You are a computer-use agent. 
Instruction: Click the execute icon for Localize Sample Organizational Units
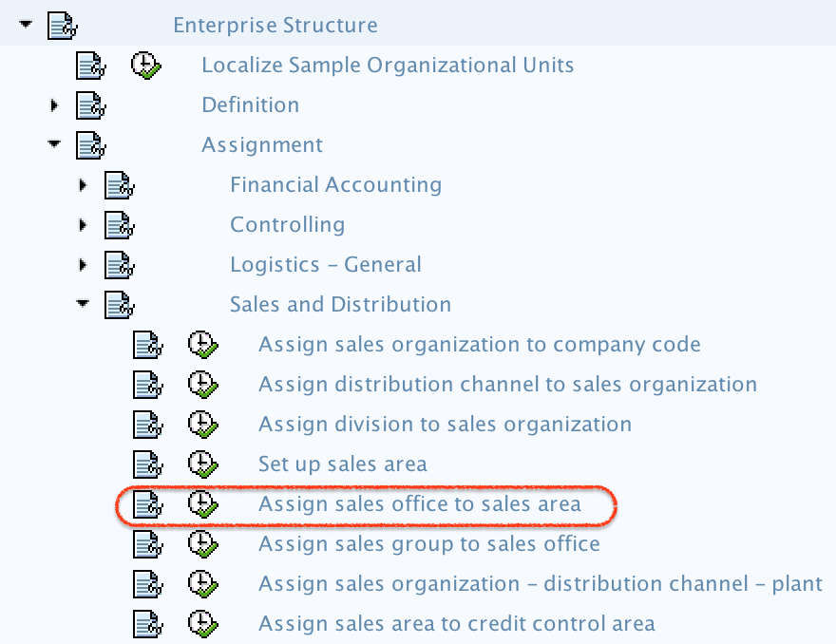145,65
